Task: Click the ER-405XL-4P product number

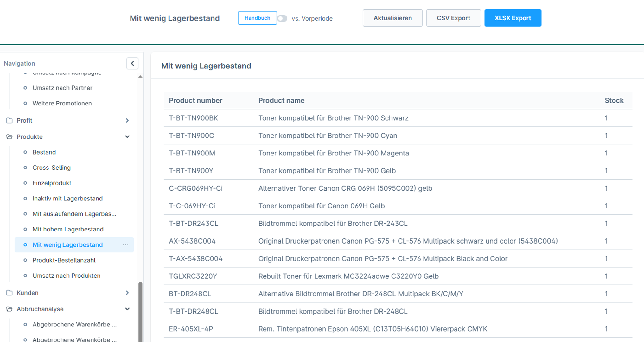Action: coord(191,329)
